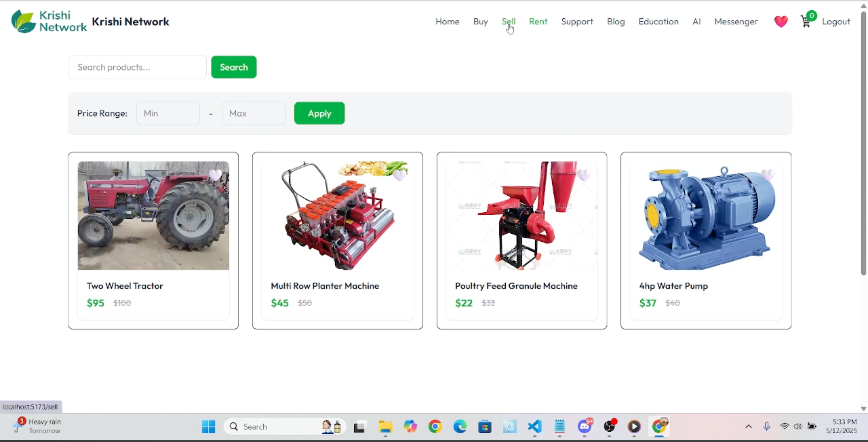
Task: Click the Windows Start button
Action: pos(208,427)
